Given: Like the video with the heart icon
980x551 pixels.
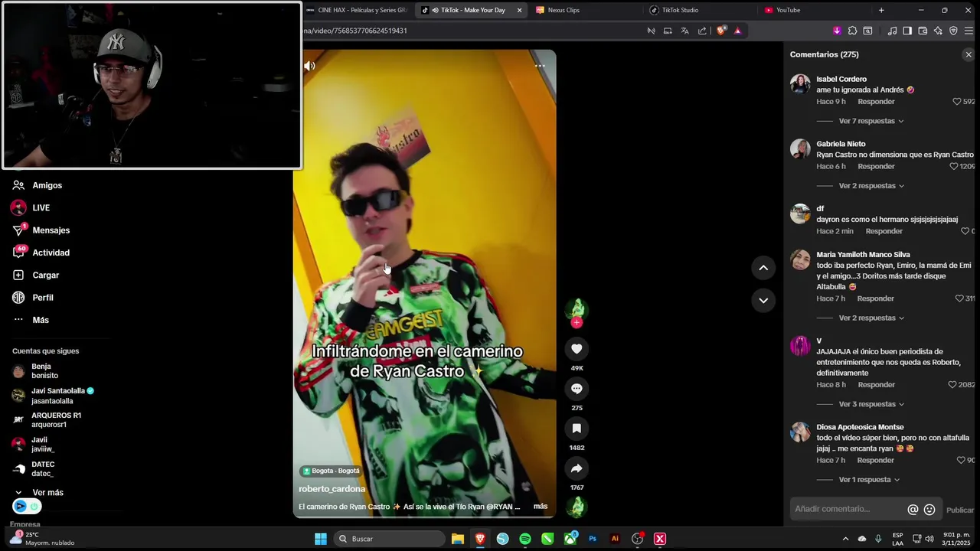Looking at the screenshot, I should 577,349.
